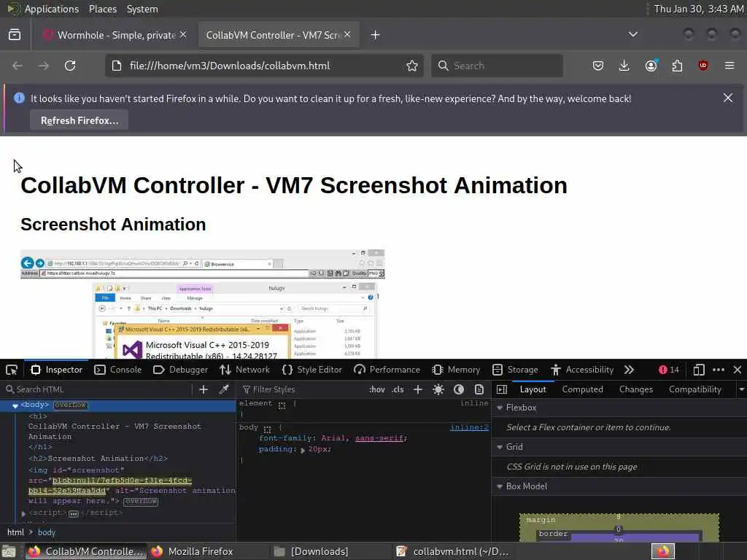Open the uBlock Origin icon
The image size is (747, 560).
coord(703,66)
